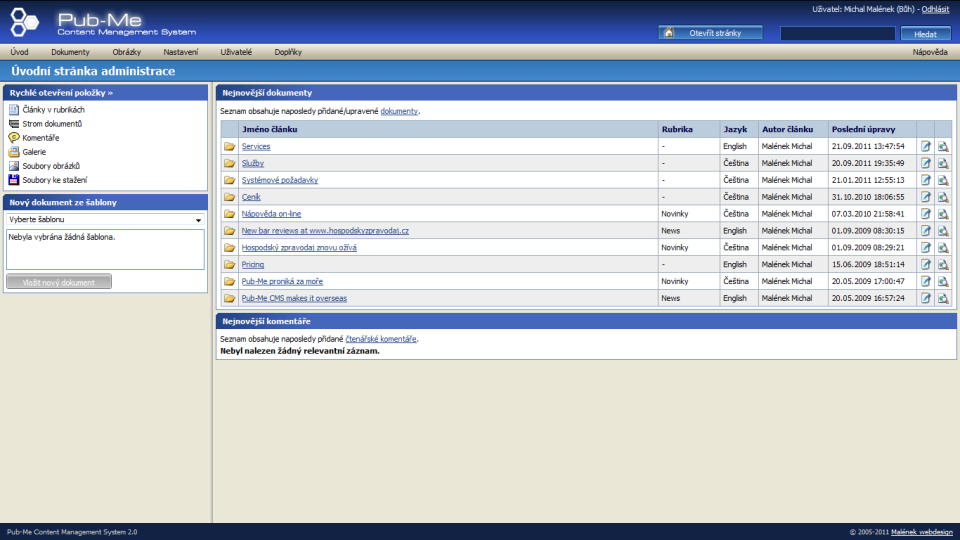Screen dimensions: 960x540
Task: Open the folder icon beside Služby
Action: coord(229,163)
